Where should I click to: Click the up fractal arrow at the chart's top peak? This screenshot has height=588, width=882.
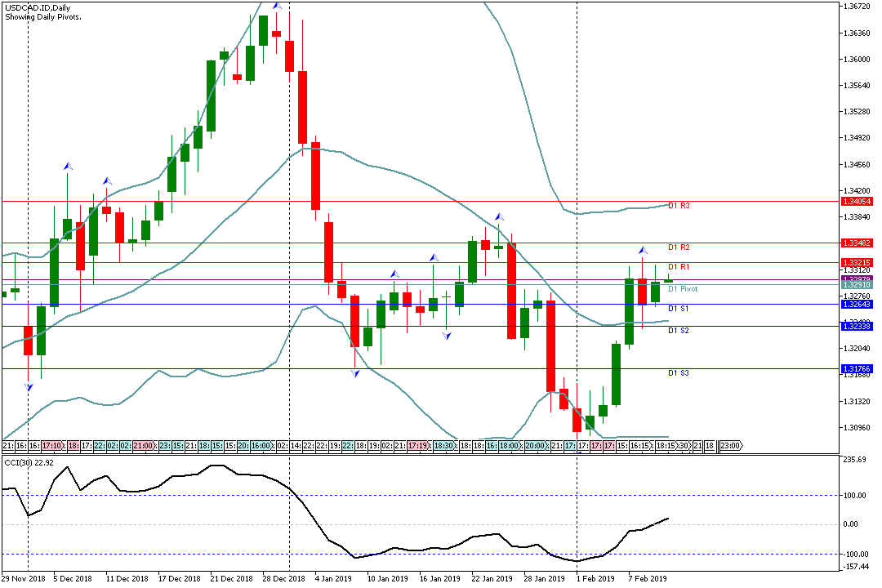click(x=277, y=6)
